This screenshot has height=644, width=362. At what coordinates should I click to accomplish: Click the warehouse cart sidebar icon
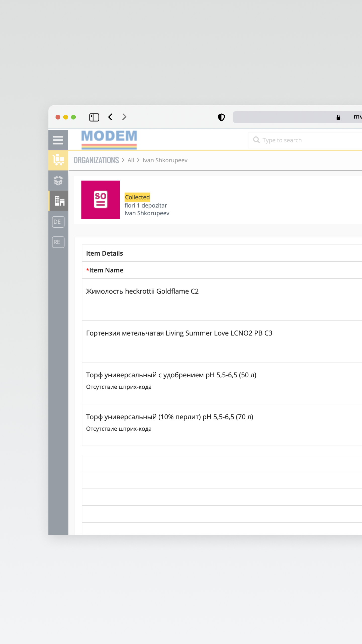coord(58,160)
